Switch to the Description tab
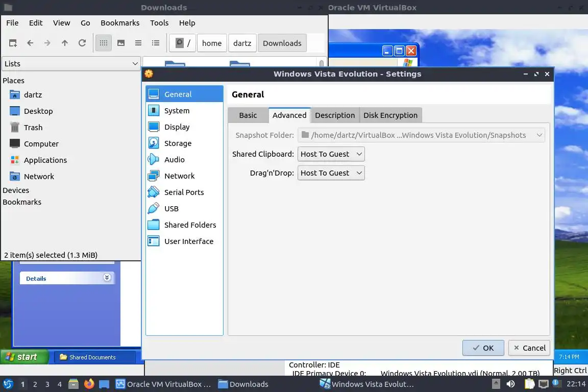588x392 pixels. (x=335, y=115)
